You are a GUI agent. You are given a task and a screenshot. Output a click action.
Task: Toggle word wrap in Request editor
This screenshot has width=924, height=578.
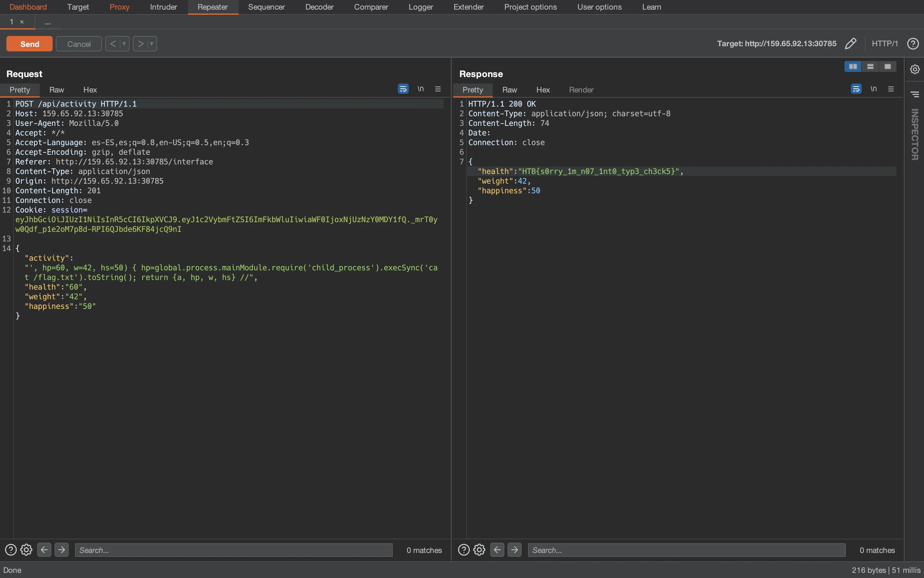(x=403, y=89)
